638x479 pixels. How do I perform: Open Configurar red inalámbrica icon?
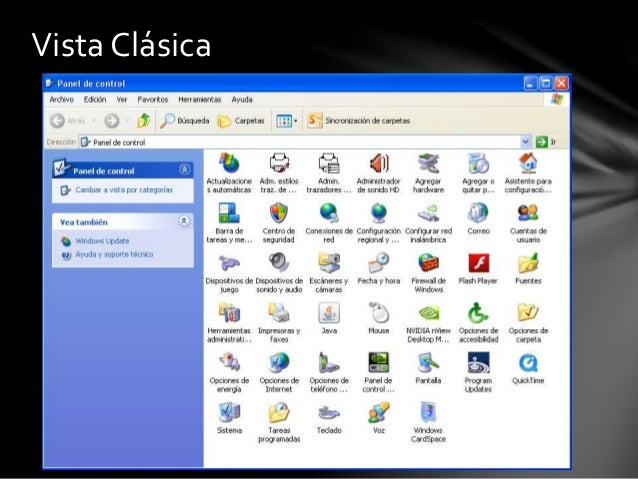pos(428,213)
